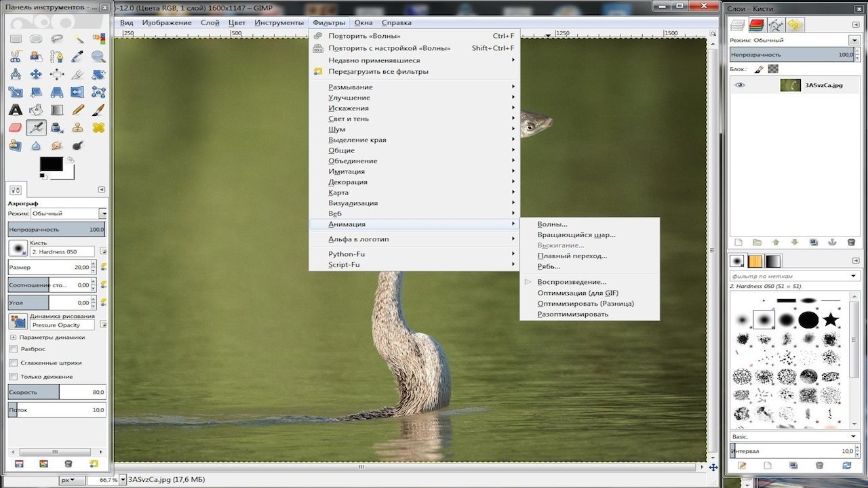
Task: Enable the Только движение checkbox
Action: 14,377
